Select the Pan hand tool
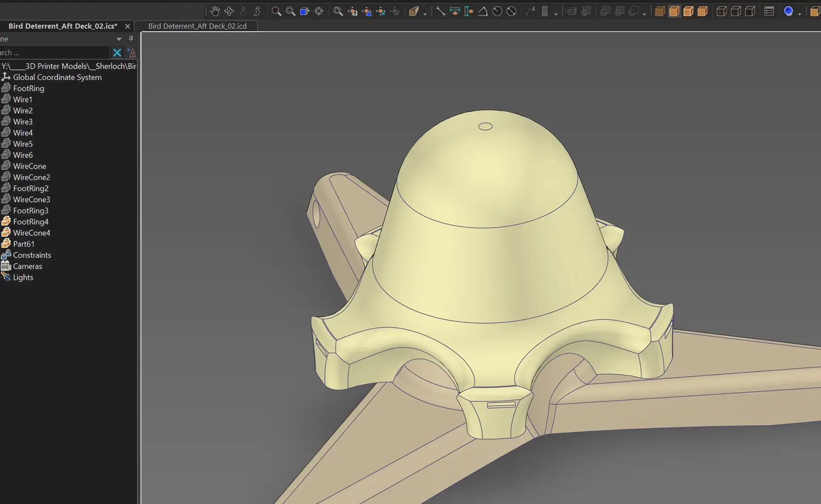 click(215, 11)
